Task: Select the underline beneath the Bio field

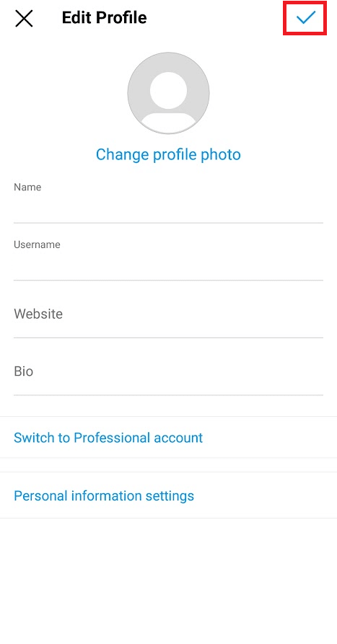Action: pyautogui.click(x=169, y=395)
